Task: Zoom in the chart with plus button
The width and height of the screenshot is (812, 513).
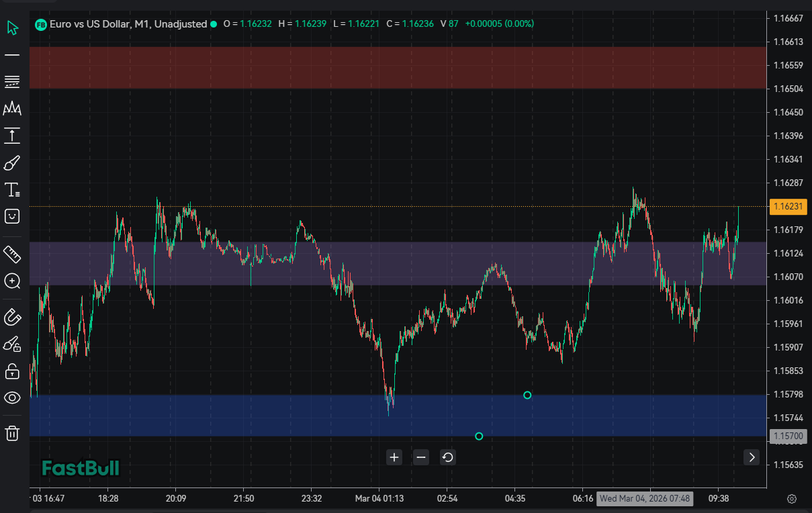Action: coord(394,457)
